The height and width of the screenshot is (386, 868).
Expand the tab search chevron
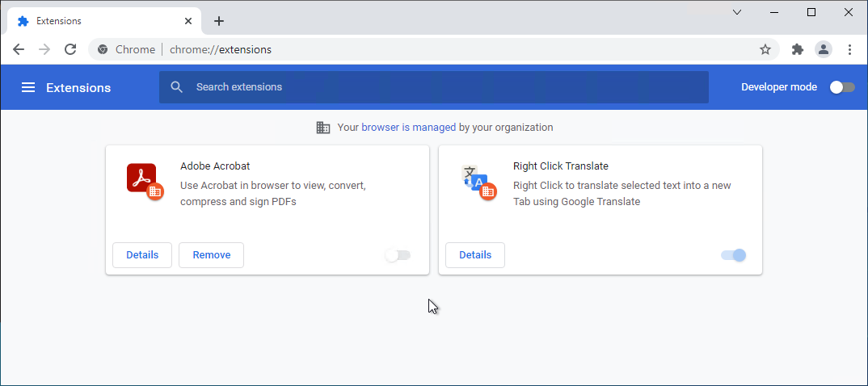tap(737, 12)
